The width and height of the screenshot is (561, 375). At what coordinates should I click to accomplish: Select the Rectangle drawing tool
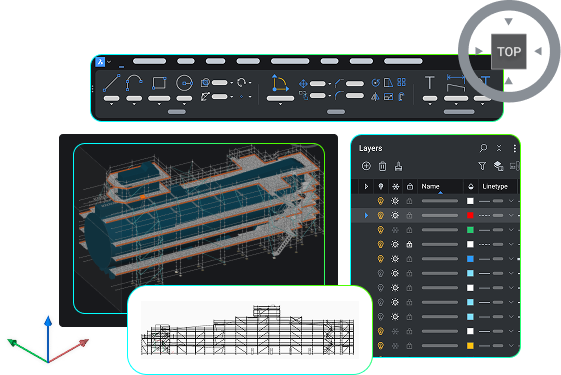point(159,83)
